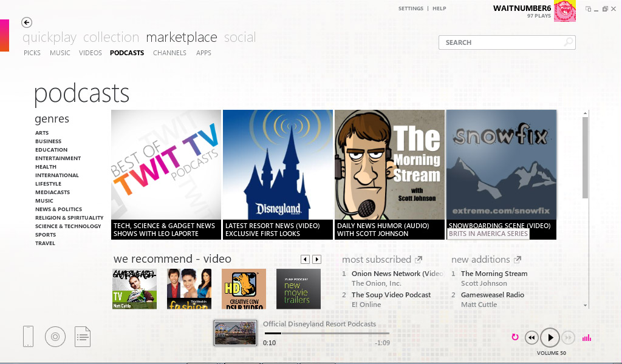Screen dimensions: 622x364
Task: Select the RELIGION & SPIRITUALITY genre
Action: [x=69, y=218]
